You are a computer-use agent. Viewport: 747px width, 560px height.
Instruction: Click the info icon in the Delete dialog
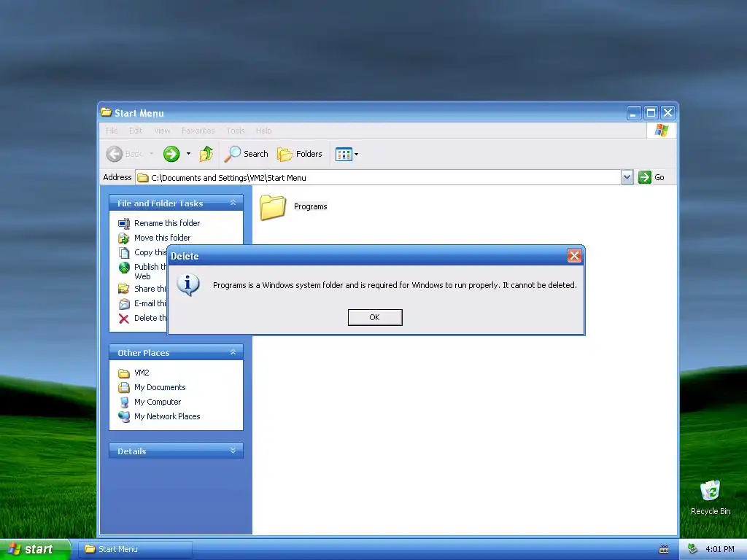tap(188, 284)
